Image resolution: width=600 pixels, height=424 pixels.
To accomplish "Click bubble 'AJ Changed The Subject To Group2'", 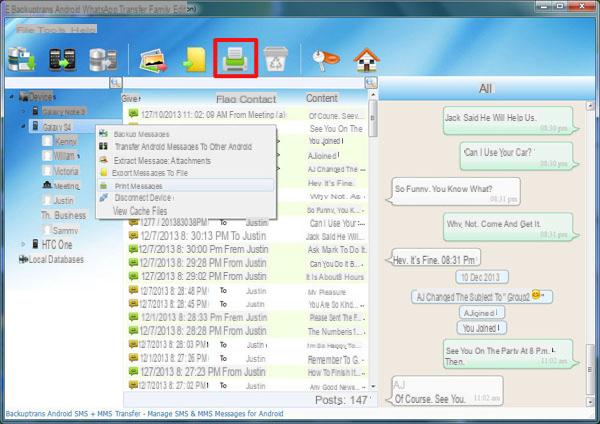I will (482, 297).
